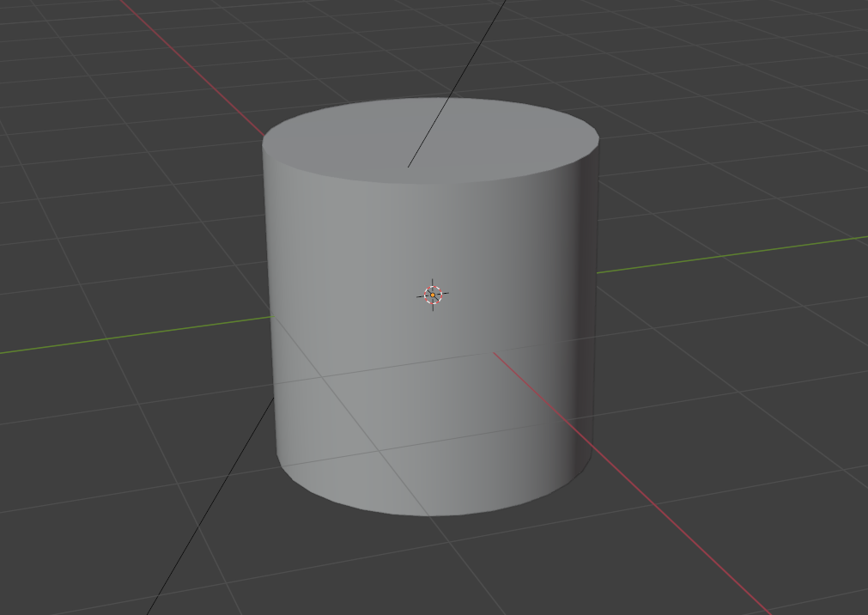Click the 3D cursor crosshair on cylinder
868x615 pixels.
coord(433,295)
